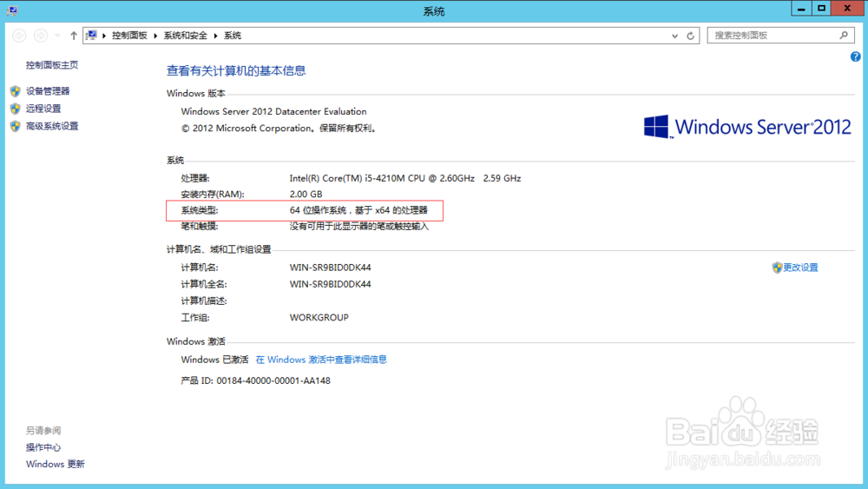
Task: Click 产品 ID: 00184-40000-00001-AA148 text
Action: coord(256,381)
